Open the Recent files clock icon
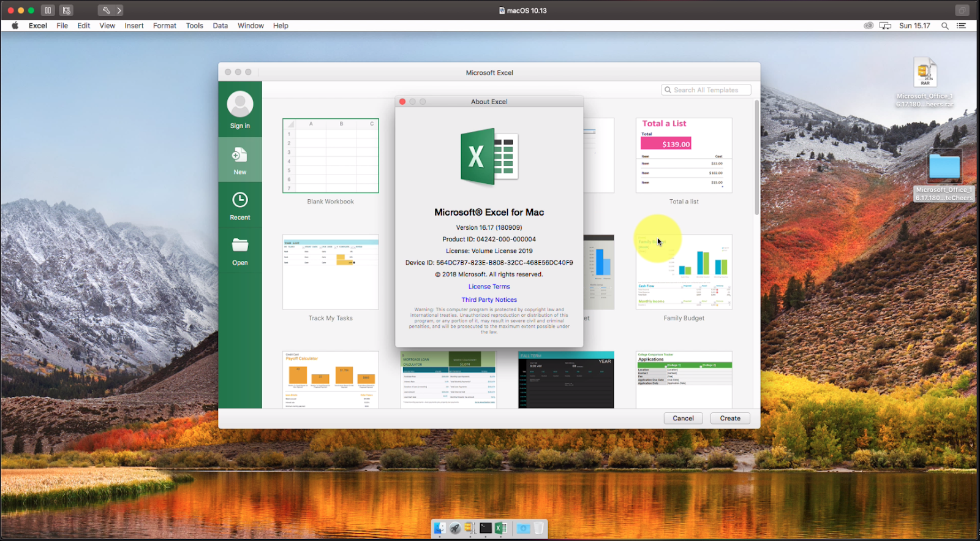Image resolution: width=980 pixels, height=541 pixels. point(240,200)
